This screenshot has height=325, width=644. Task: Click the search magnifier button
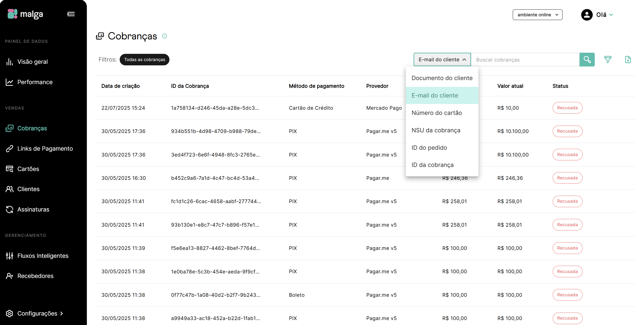pos(587,59)
